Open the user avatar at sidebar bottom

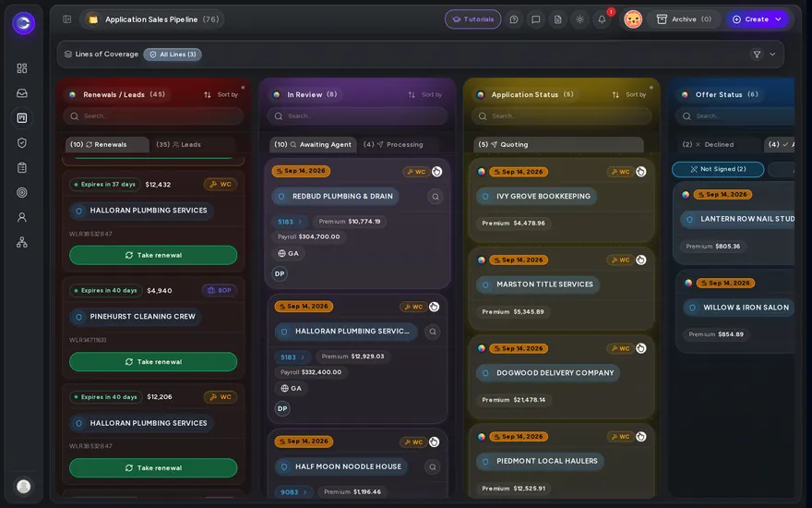tap(23, 486)
